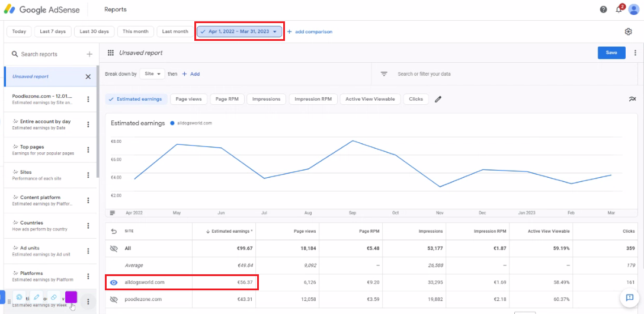Open chart legend list icon under graph
The image size is (644, 314).
[x=113, y=213]
